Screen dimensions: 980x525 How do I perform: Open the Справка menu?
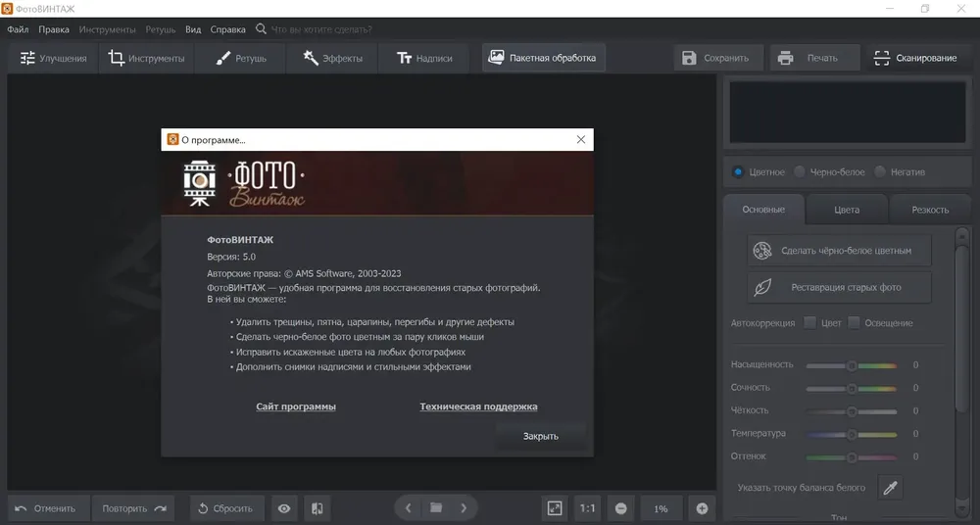click(x=227, y=29)
